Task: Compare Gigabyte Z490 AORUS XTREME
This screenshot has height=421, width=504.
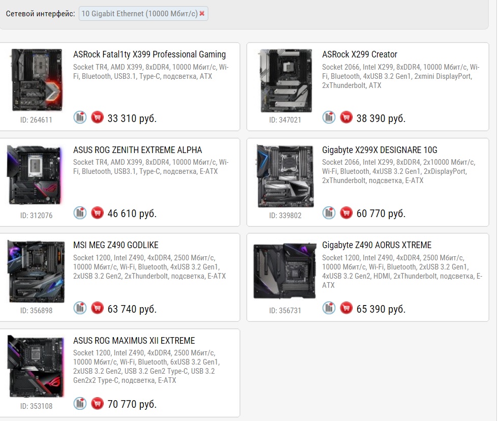Action: (329, 308)
